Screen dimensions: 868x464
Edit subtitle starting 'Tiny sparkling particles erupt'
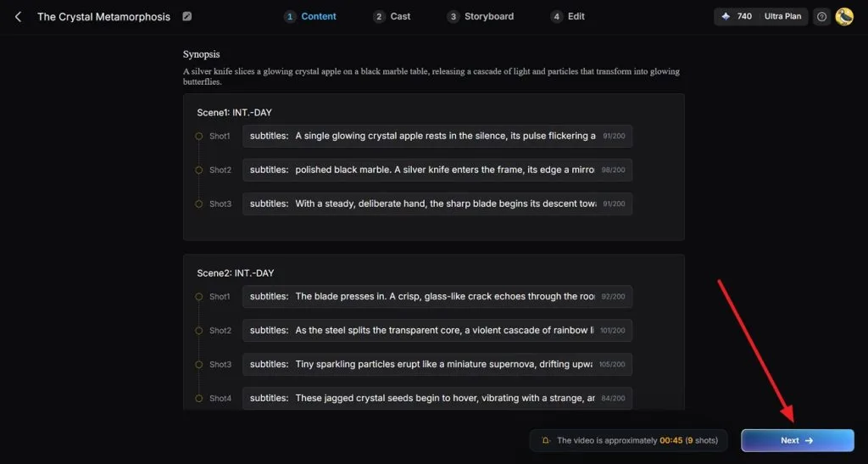click(437, 365)
